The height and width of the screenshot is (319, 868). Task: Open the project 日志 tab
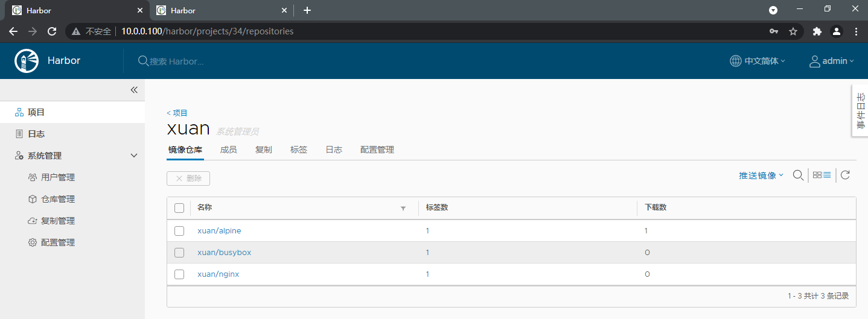coord(334,150)
